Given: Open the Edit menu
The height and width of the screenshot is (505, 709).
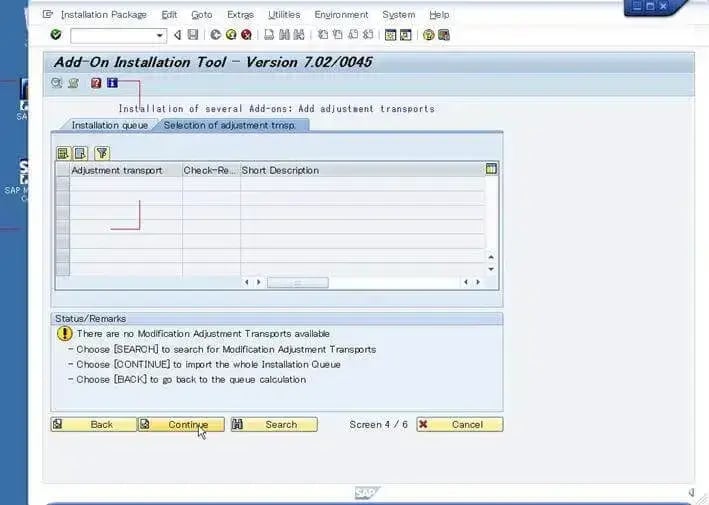Looking at the screenshot, I should [x=169, y=15].
